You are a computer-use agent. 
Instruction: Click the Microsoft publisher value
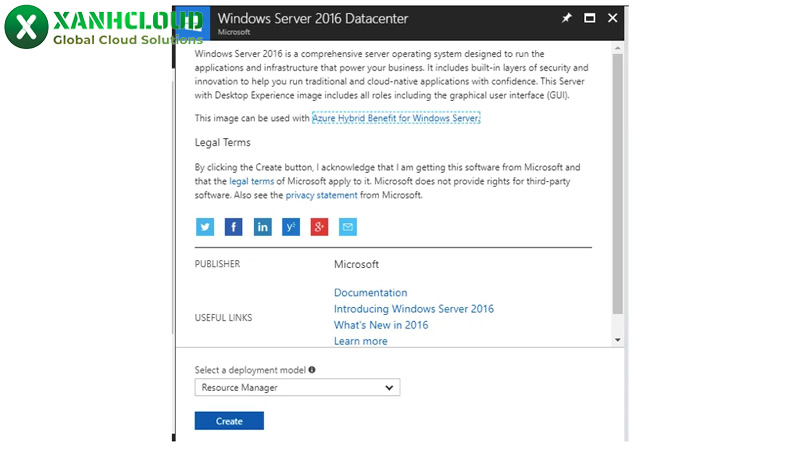coord(356,264)
